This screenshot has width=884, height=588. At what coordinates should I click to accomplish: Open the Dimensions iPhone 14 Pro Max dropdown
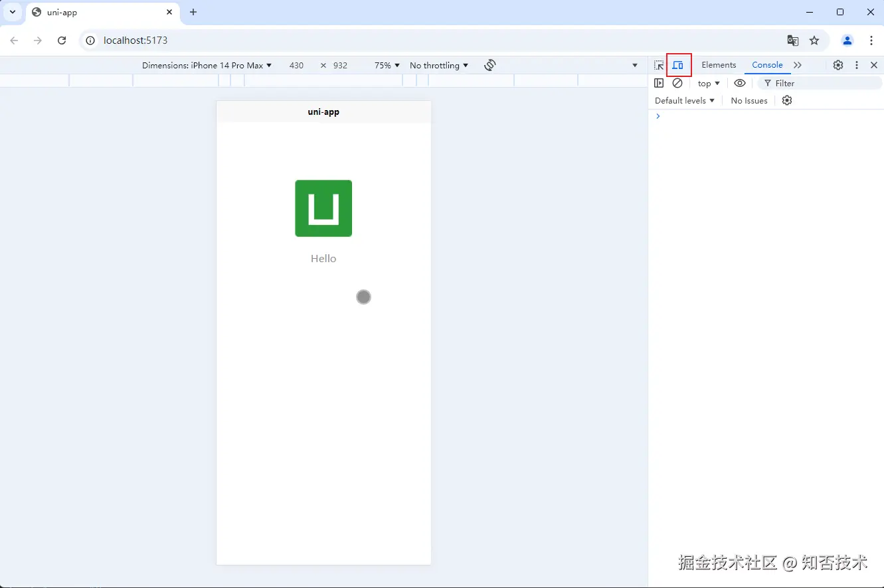coord(207,65)
